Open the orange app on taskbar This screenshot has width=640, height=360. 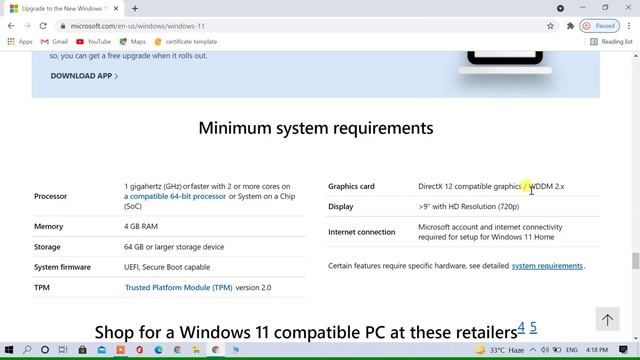120,350
